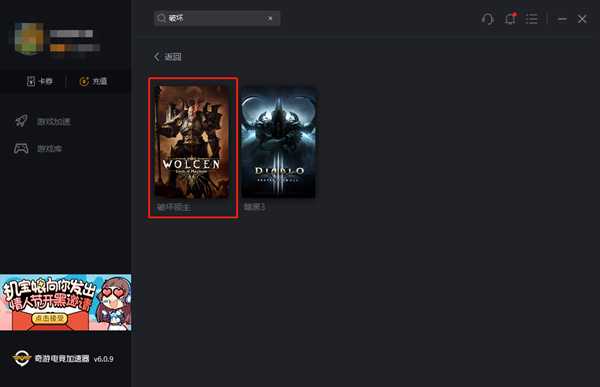This screenshot has height=387, width=600.
Task: Close the accelerator window
Action: click(582, 19)
